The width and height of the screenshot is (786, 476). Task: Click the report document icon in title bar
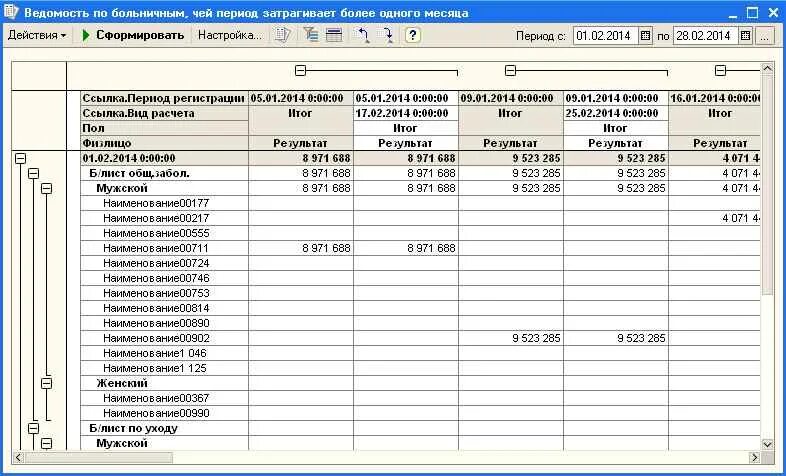[x=11, y=11]
